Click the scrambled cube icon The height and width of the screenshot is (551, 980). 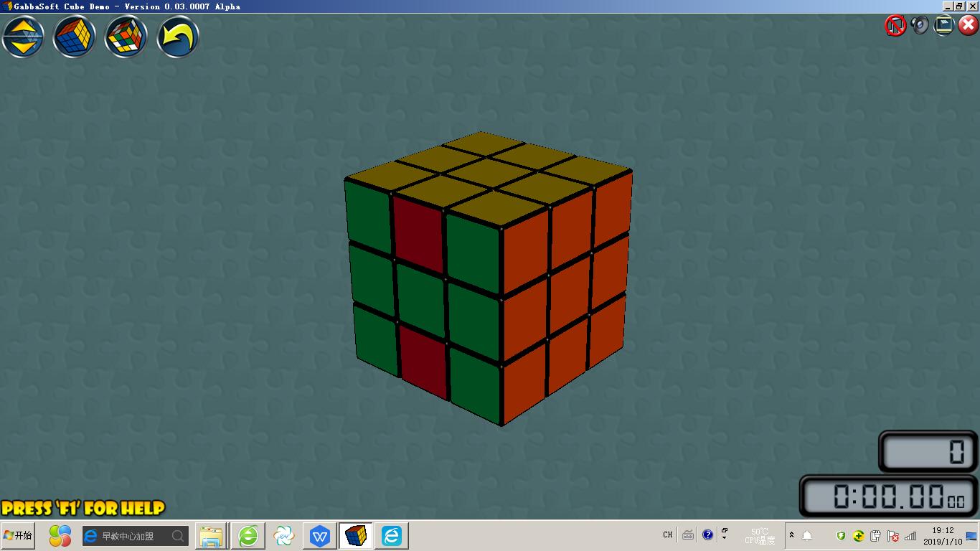point(126,37)
